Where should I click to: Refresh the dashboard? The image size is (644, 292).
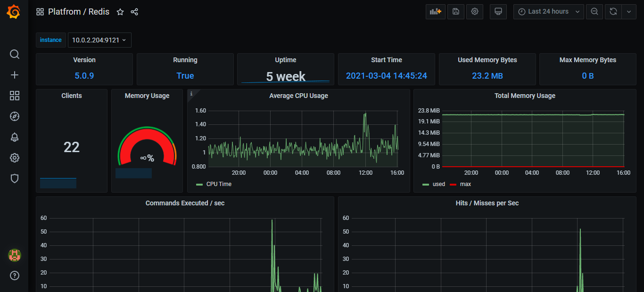pyautogui.click(x=613, y=12)
